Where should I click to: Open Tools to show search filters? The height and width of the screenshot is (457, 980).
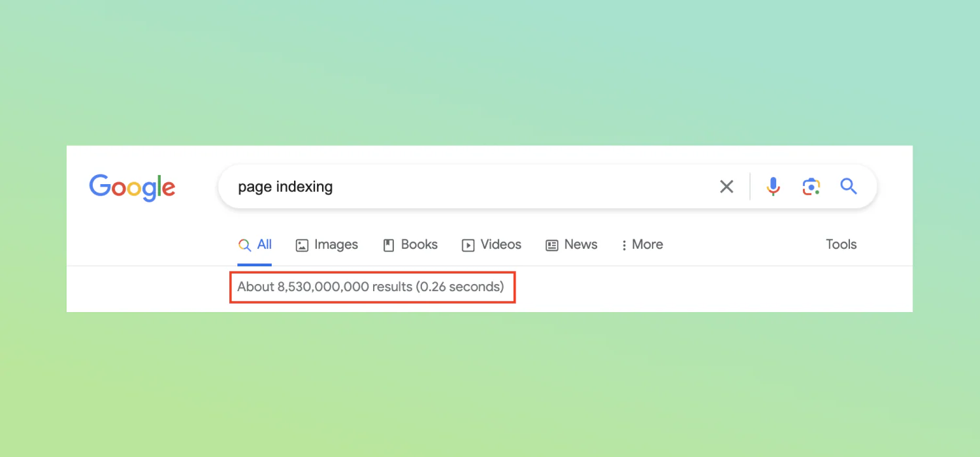[840, 244]
